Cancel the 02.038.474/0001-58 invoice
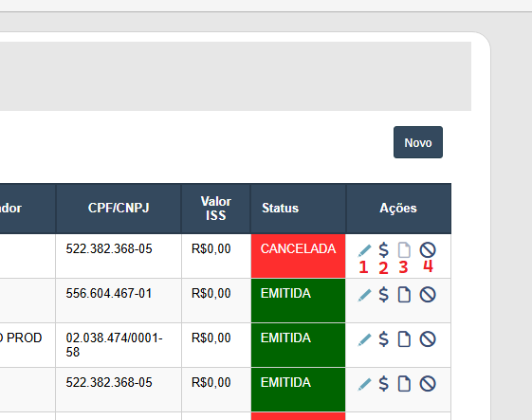Viewport: 532px width, 420px height. click(x=428, y=338)
